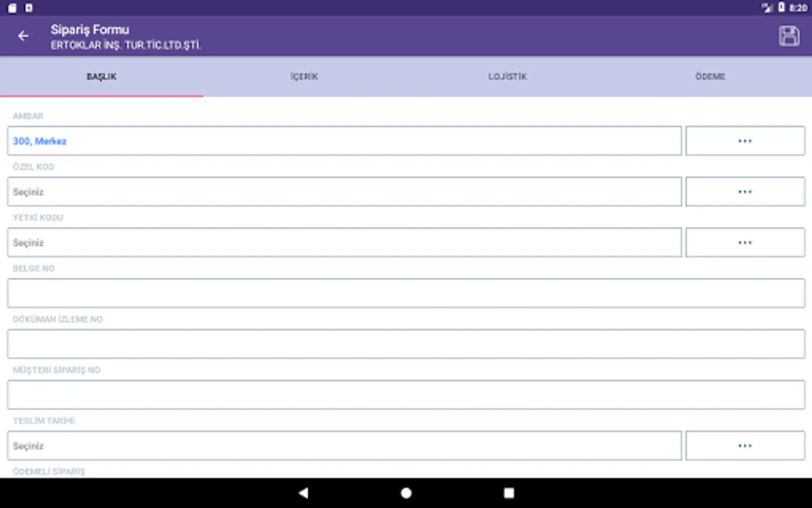The width and height of the screenshot is (812, 508).
Task: Open the ÖZEL KOD selection field
Action: coord(345,192)
